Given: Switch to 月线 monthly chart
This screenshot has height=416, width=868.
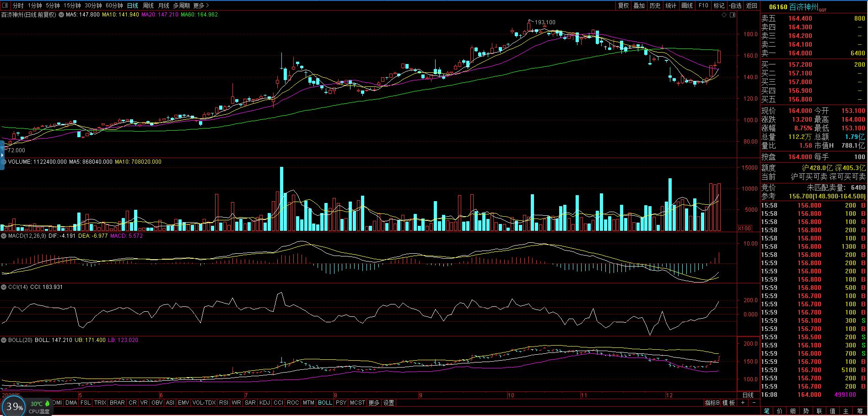Looking at the screenshot, I should [163, 5].
